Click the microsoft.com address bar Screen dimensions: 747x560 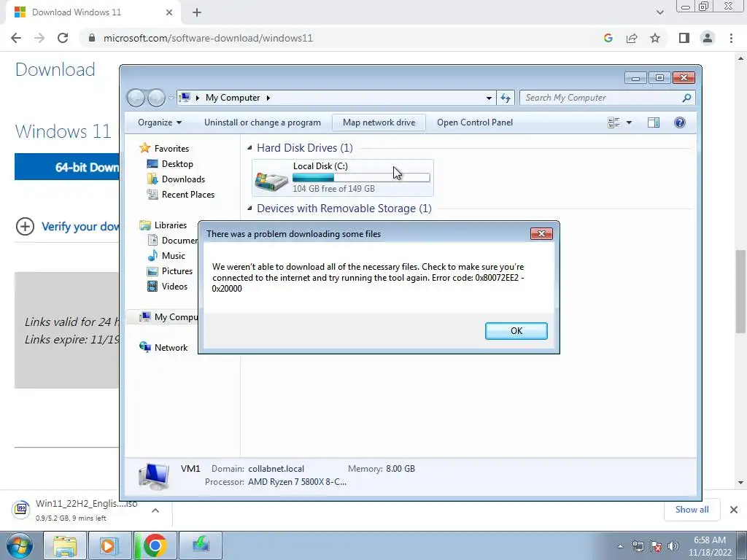(x=208, y=38)
